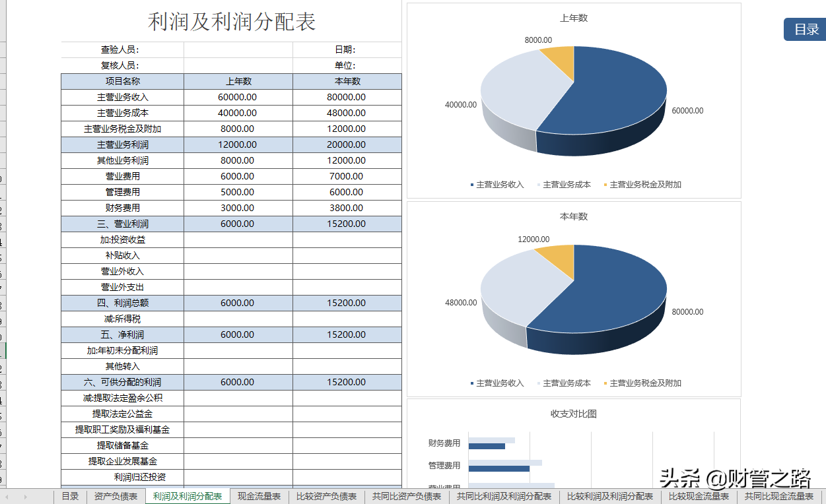Select the 80000.00 cell in 主营业务收入 row
This screenshot has height=504, width=826.
pos(347,97)
